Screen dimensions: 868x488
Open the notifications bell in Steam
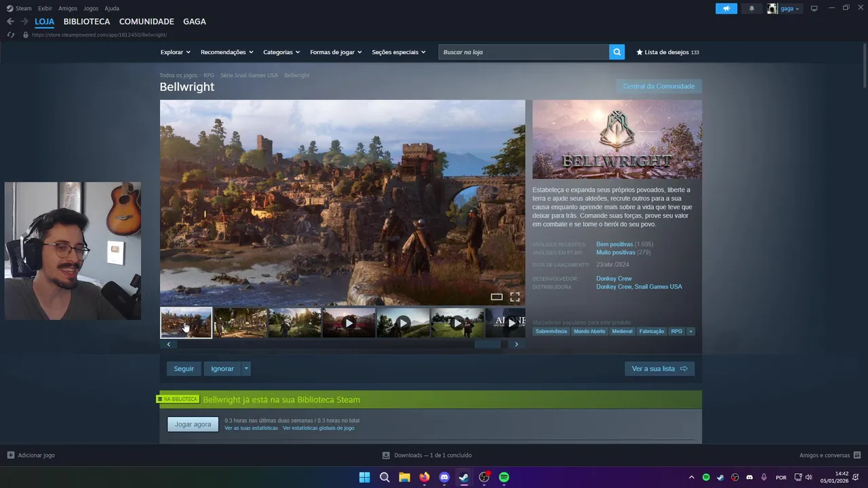[x=751, y=9]
